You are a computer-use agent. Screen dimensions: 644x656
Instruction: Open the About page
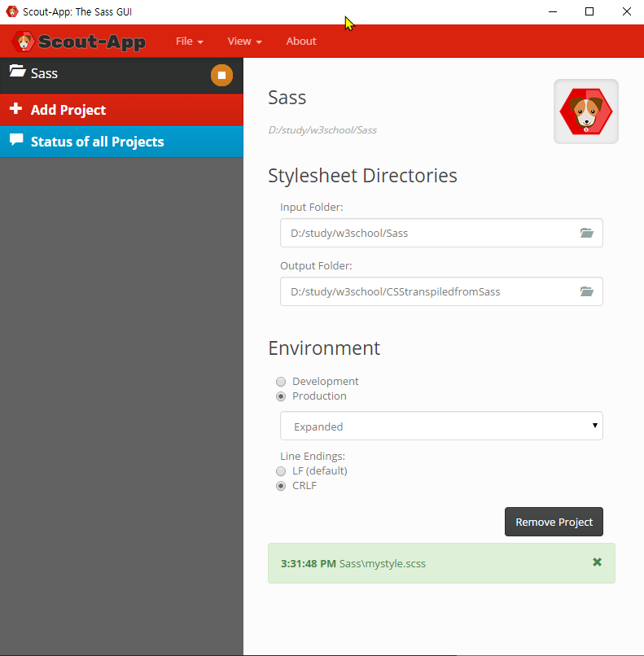coord(300,42)
